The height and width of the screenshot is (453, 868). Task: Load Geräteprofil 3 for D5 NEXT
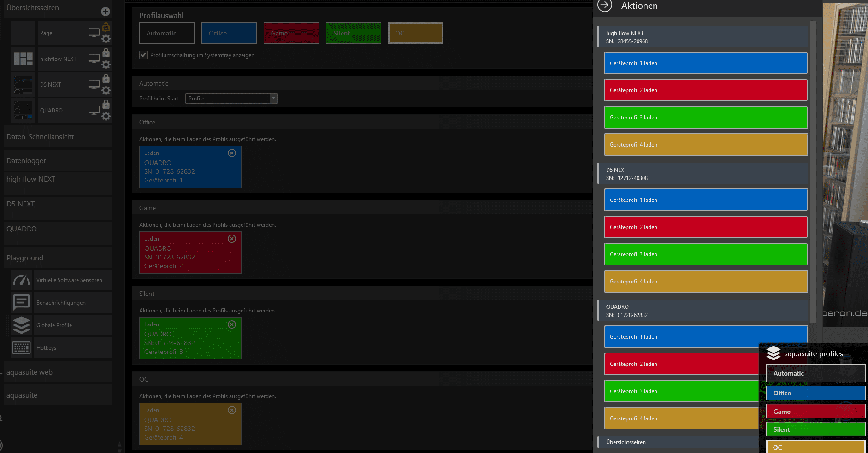pyautogui.click(x=706, y=254)
